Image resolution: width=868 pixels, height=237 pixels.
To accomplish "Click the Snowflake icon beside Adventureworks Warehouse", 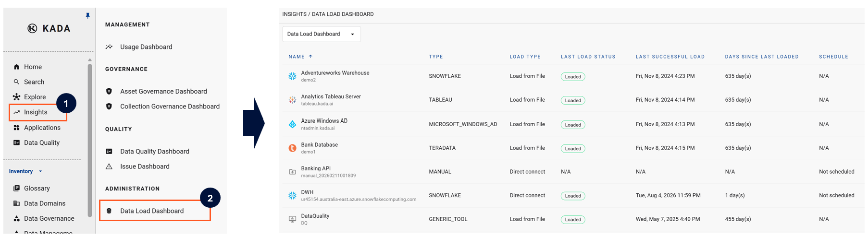I will coord(292,76).
